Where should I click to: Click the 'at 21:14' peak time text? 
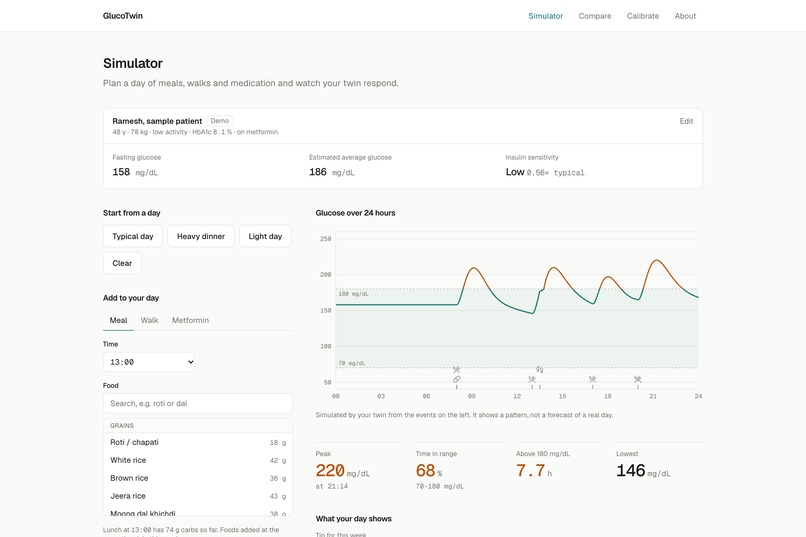(x=332, y=486)
